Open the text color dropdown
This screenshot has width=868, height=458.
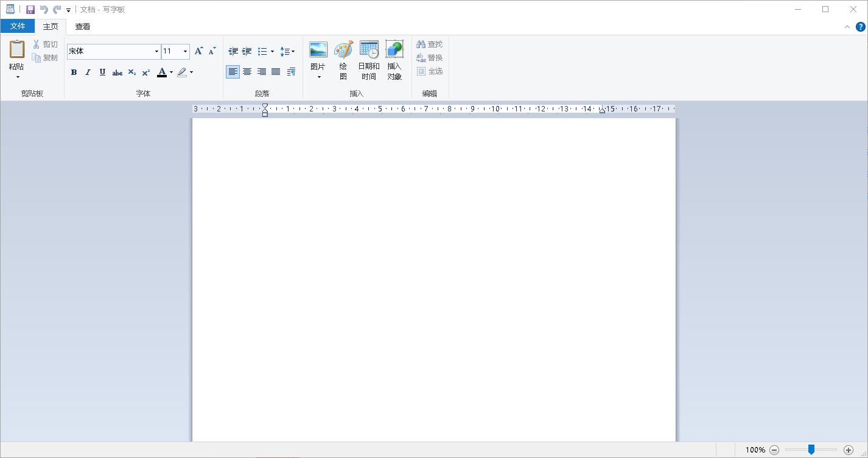click(171, 72)
